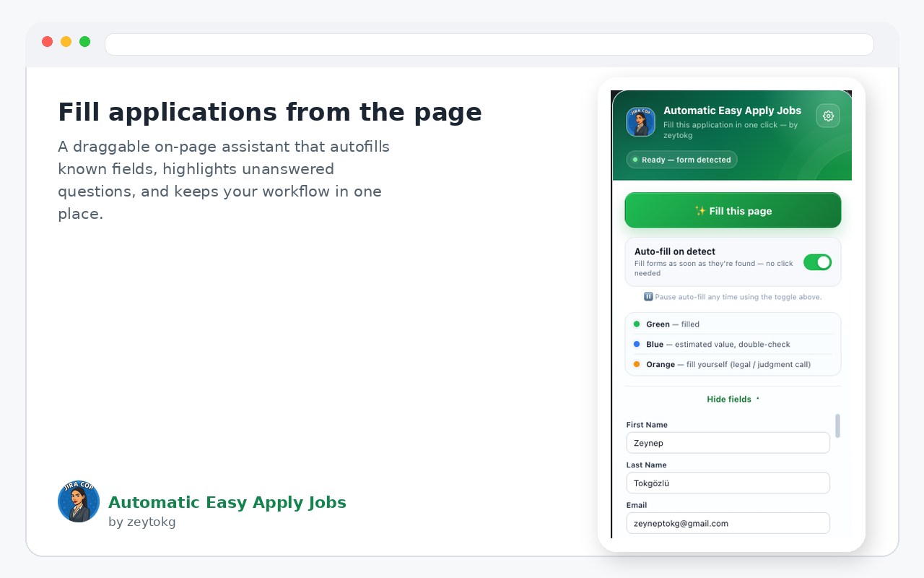The image size is (924, 578).
Task: Click the Jira Cop avatar in panel header
Action: (x=640, y=121)
